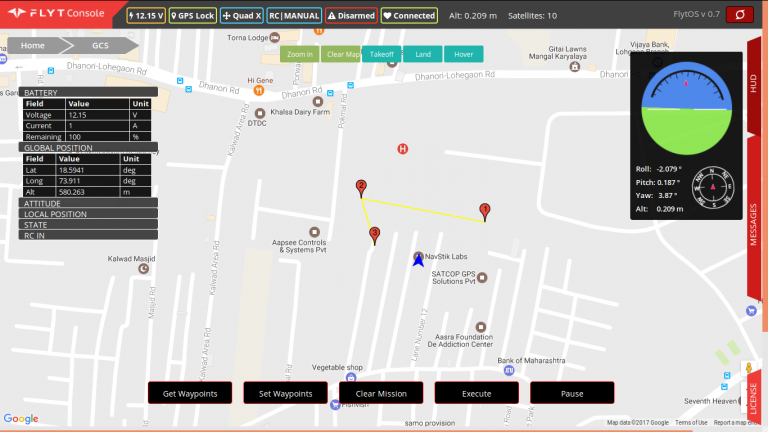768x432 pixels.
Task: Click waypoint marker 2 on map
Action: [361, 189]
